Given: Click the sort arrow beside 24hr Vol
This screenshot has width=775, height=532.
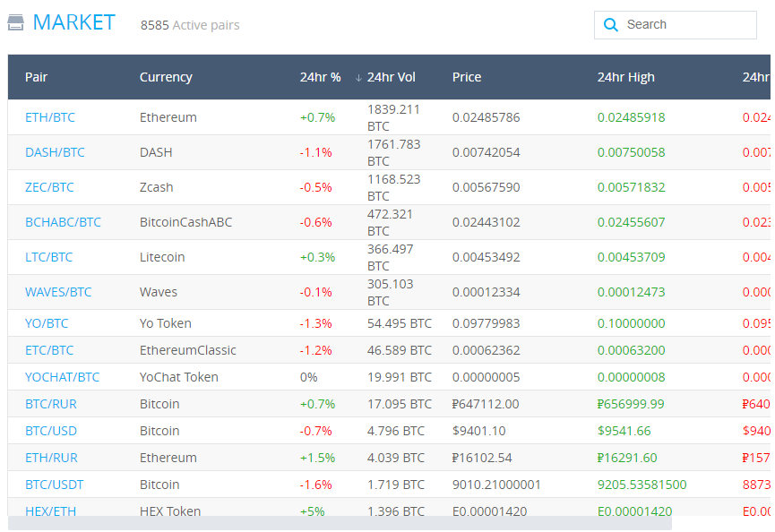Looking at the screenshot, I should click(x=359, y=78).
